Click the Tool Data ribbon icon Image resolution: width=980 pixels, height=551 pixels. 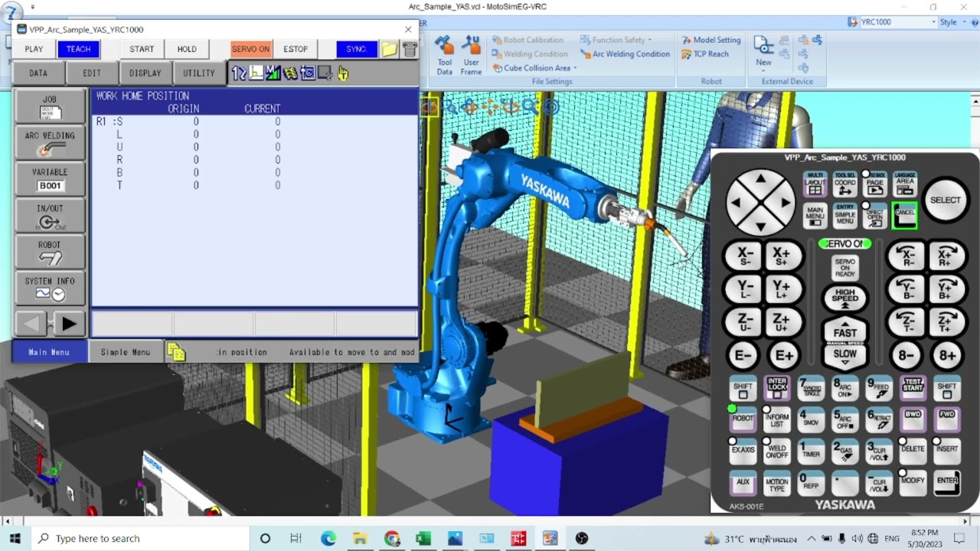(x=445, y=55)
